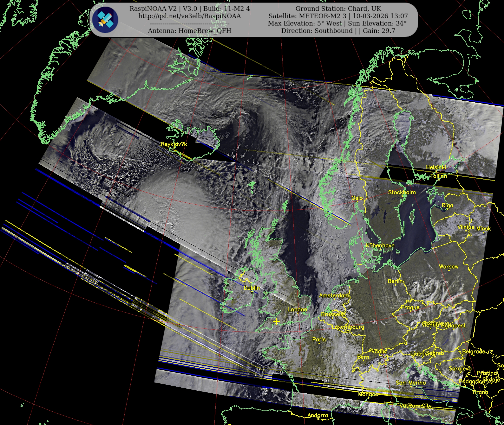The image size is (504, 425).
Task: Click the Prague city label
Action: (x=410, y=307)
